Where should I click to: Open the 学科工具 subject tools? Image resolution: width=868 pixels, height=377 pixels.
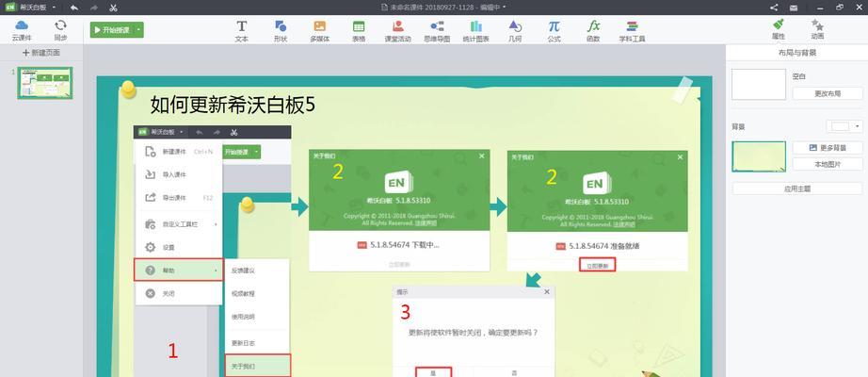[x=633, y=31]
